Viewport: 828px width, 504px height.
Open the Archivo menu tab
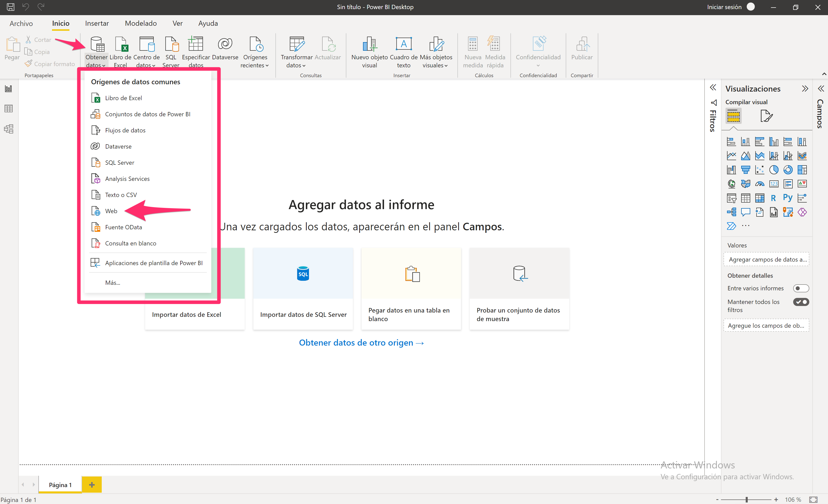tap(21, 23)
